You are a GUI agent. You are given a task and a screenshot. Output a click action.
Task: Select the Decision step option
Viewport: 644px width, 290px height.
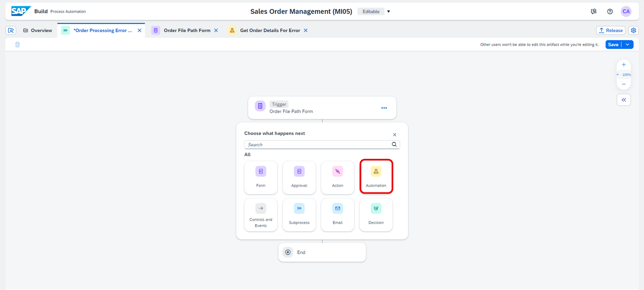(376, 215)
